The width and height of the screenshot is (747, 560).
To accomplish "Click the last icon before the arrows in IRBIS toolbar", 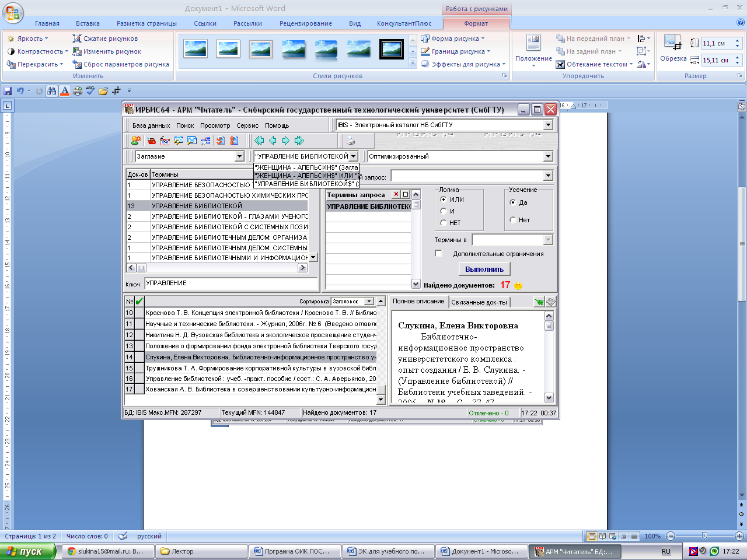I will point(234,141).
